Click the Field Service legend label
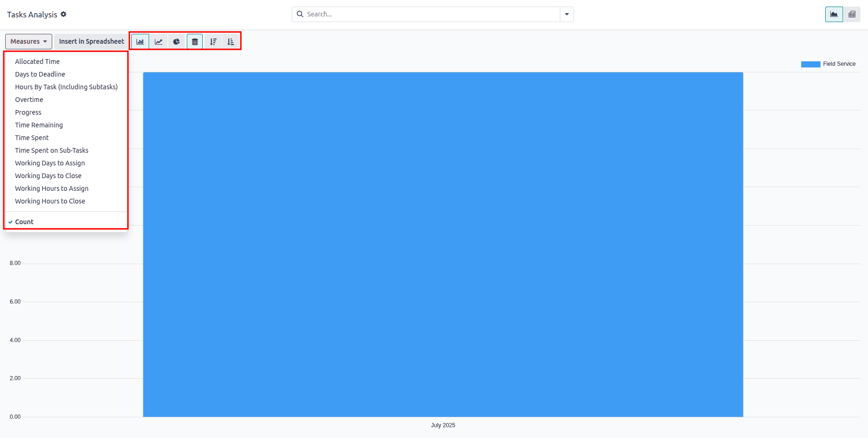 (839, 64)
